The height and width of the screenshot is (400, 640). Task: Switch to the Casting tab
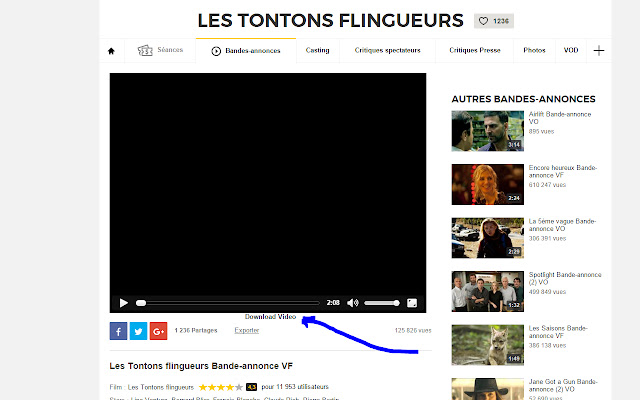pos(317,50)
